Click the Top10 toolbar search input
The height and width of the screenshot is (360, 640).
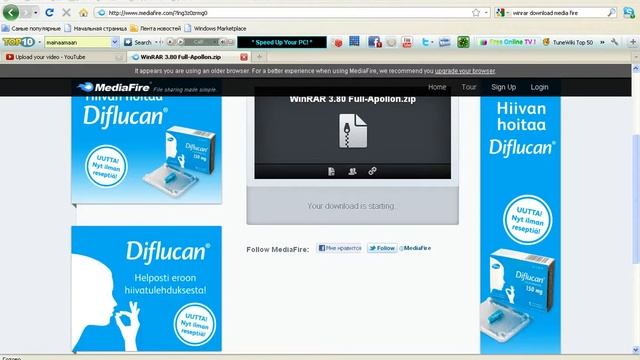click(x=78, y=42)
